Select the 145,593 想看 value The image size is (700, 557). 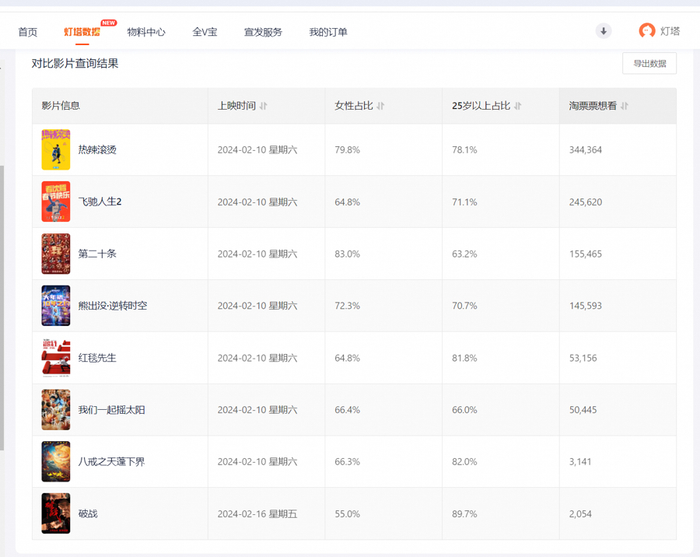[x=585, y=306]
